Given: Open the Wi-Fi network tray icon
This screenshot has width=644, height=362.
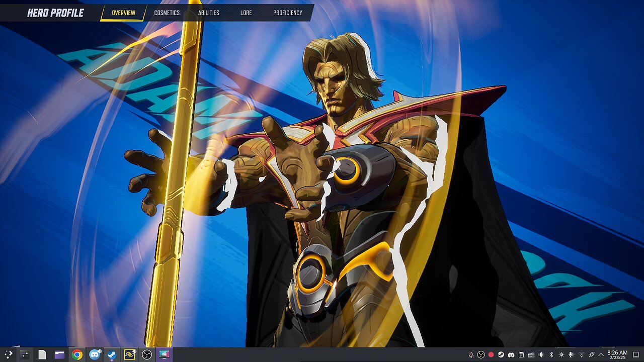Looking at the screenshot, I should (x=582, y=355).
